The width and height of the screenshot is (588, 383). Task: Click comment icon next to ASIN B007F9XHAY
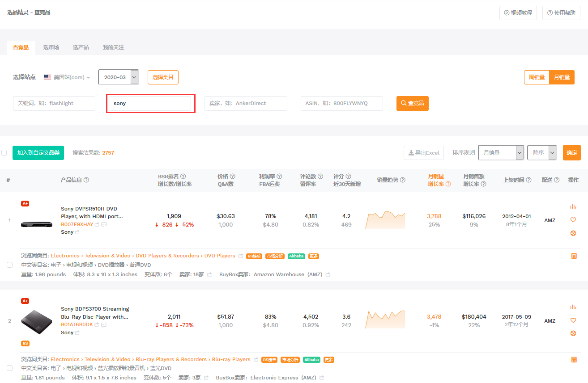[x=104, y=224]
